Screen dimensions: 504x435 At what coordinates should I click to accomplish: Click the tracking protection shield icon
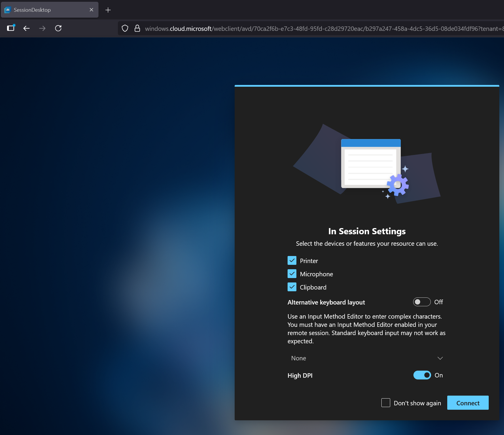click(x=125, y=28)
